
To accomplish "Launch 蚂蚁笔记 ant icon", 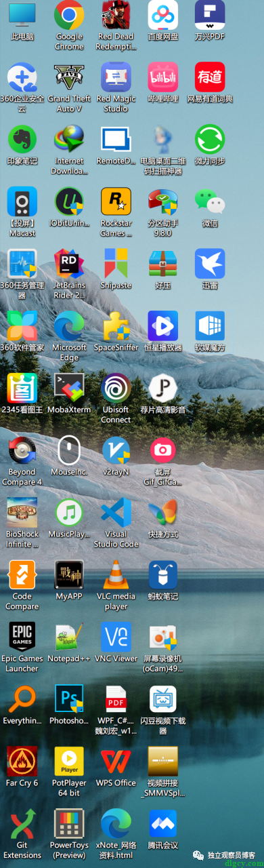I will click(163, 574).
